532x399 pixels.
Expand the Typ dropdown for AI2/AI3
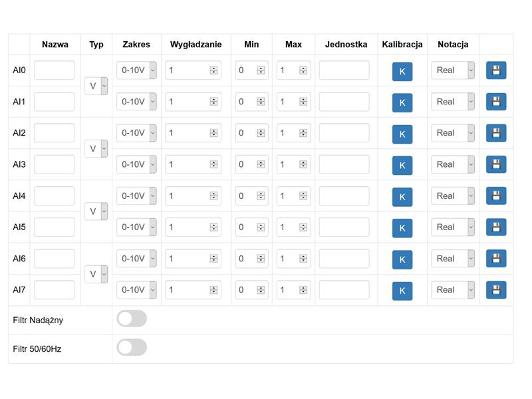point(96,148)
